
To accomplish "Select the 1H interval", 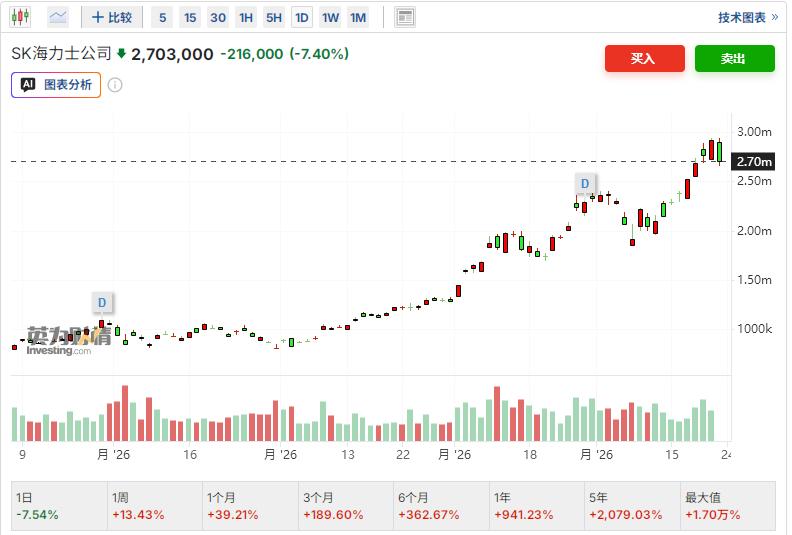I will (246, 18).
